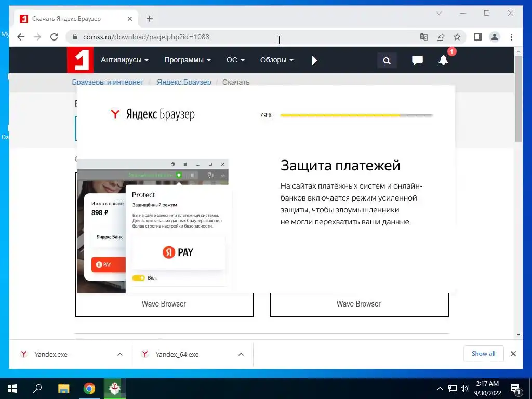
Task: Open Windows taskbar search
Action: tap(37, 389)
